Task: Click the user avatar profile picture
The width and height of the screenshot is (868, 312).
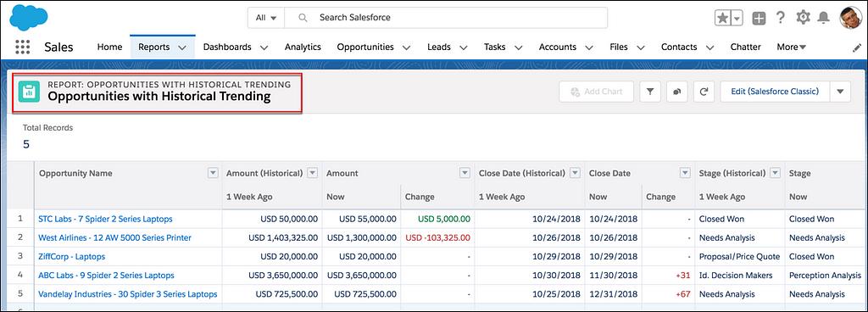Action: pyautogui.click(x=850, y=18)
